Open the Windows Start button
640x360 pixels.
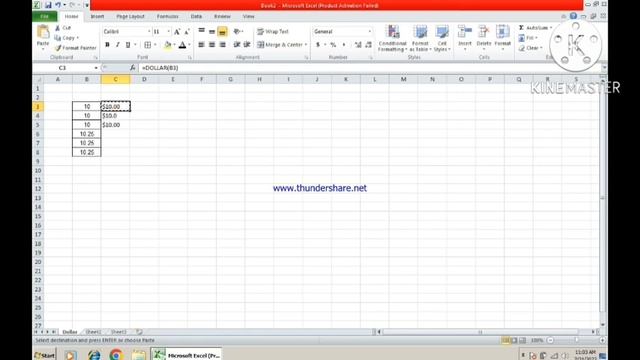[44, 355]
